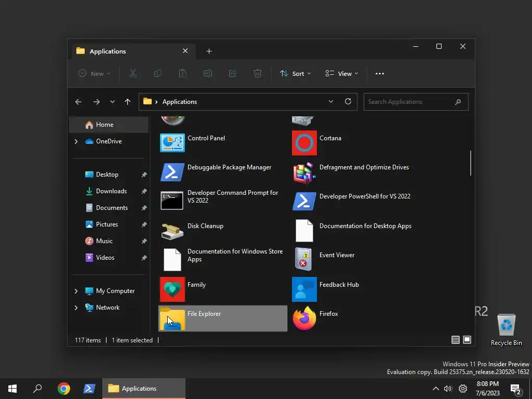Open taskbar Search magnifier

coord(37,389)
